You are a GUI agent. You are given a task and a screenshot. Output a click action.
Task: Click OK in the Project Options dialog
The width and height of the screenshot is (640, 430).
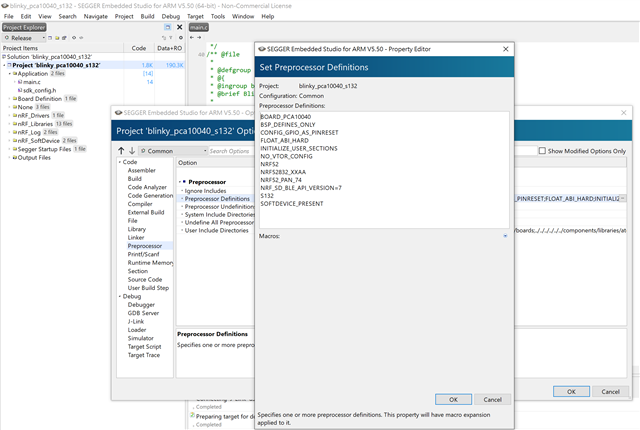point(571,391)
